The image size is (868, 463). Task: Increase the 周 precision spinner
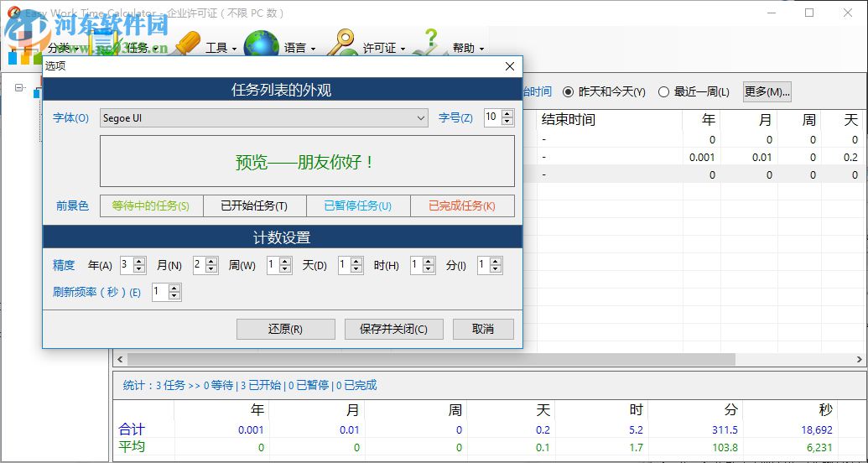[x=285, y=262]
